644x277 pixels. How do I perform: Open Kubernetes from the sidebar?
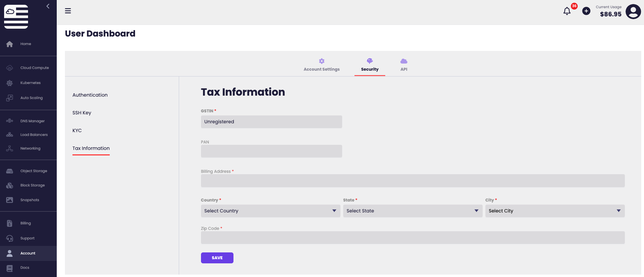(x=30, y=83)
